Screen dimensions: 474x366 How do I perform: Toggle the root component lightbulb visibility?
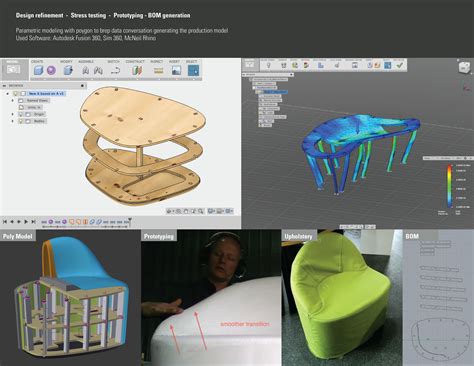pos(15,94)
